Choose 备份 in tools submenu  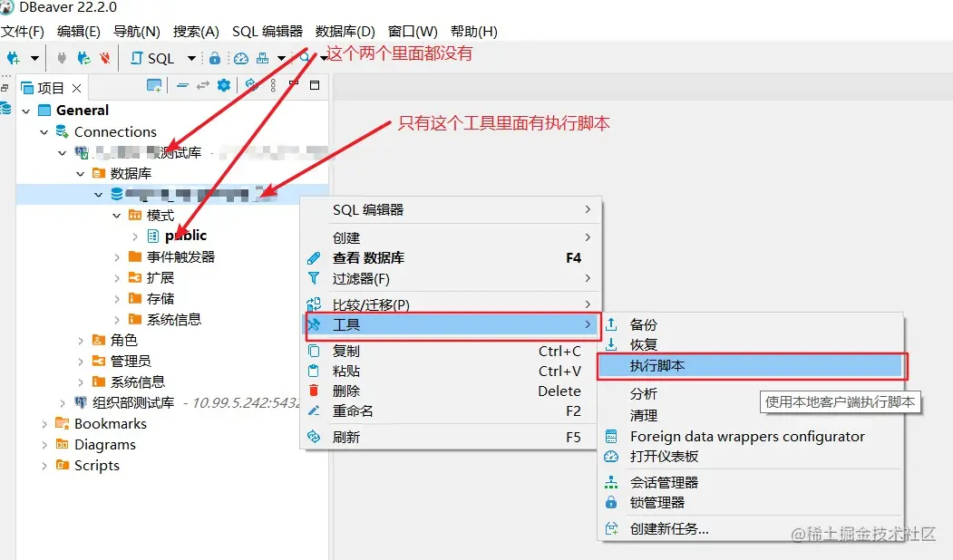click(x=751, y=325)
